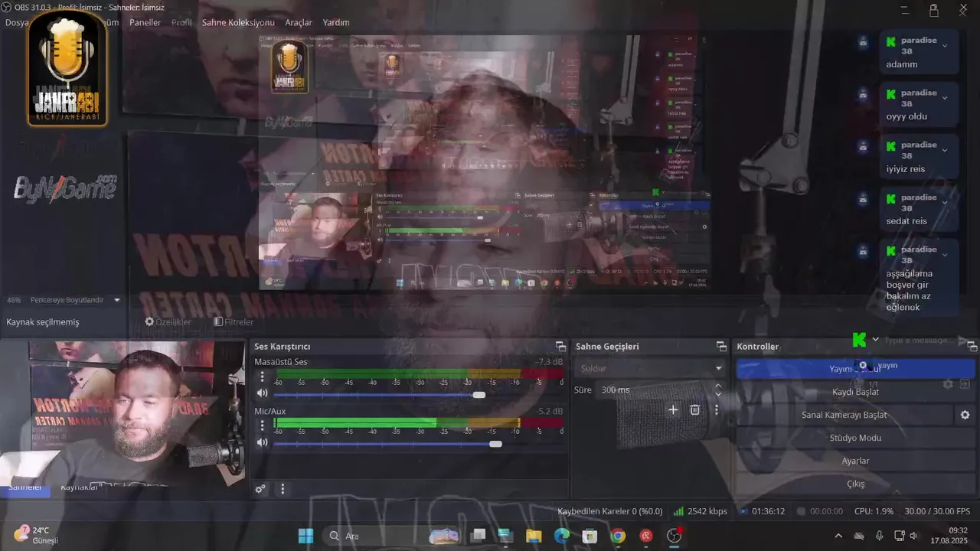Open transition properties three-dot menu
The width and height of the screenshot is (980, 551).
pos(717,409)
